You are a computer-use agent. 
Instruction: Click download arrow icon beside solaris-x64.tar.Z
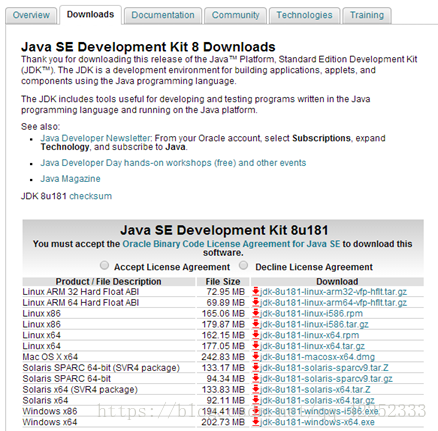click(256, 389)
